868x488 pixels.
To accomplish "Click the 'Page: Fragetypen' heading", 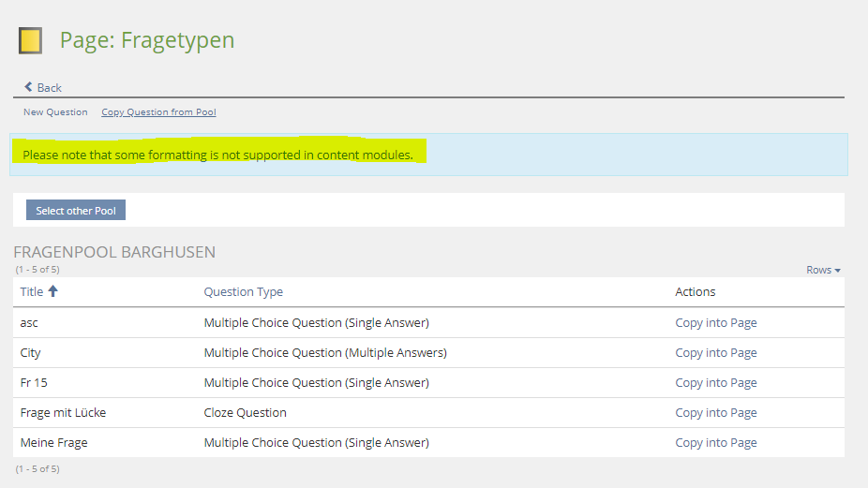I will (147, 40).
